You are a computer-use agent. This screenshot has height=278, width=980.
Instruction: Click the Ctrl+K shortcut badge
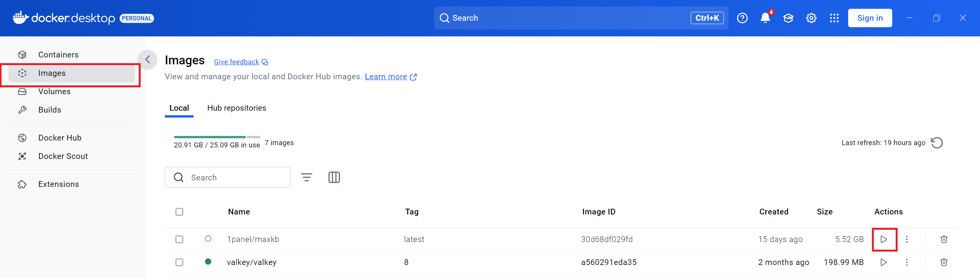coord(707,18)
